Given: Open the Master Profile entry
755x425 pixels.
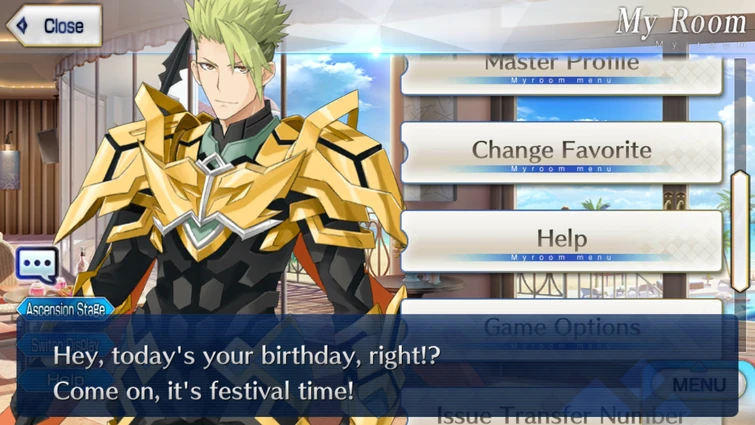Looking at the screenshot, I should (x=561, y=73).
